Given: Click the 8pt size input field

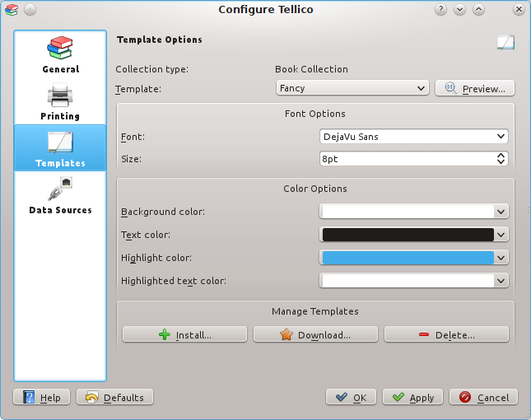Looking at the screenshot, I should tap(408, 158).
